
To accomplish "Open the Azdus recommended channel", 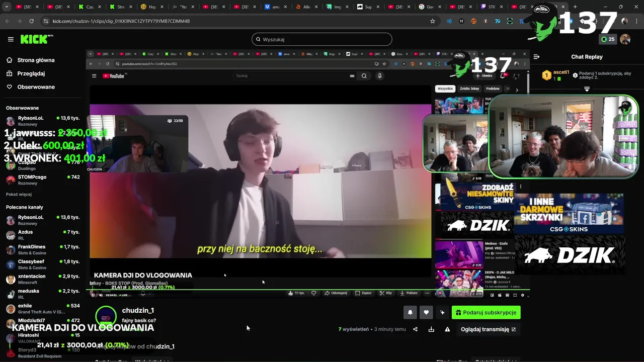I will pos(42,235).
